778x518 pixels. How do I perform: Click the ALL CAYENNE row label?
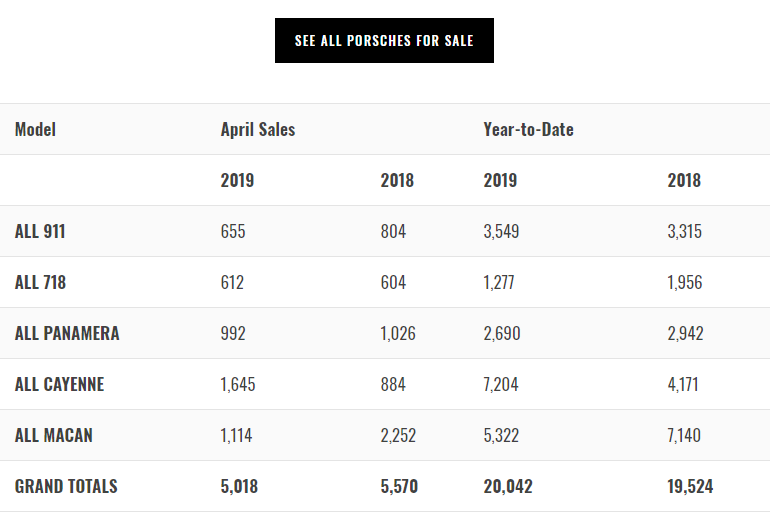[x=59, y=385]
